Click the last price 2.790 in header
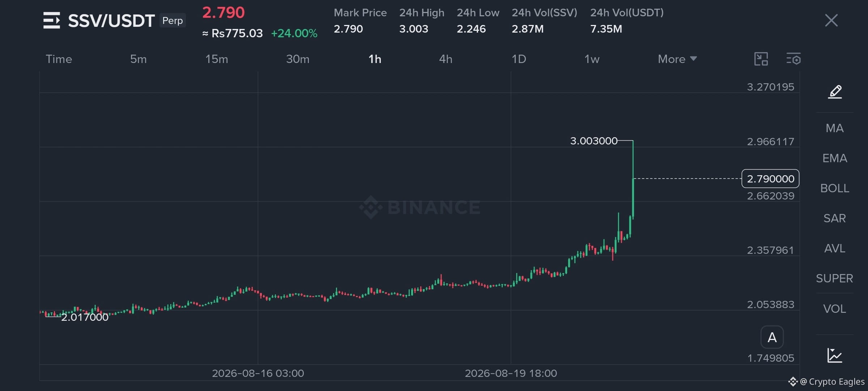 tap(224, 13)
